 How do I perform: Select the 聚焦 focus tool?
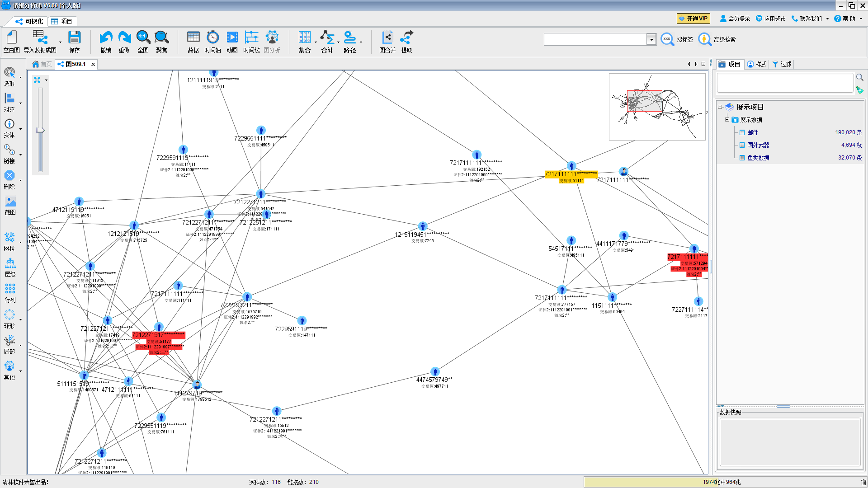(x=161, y=42)
